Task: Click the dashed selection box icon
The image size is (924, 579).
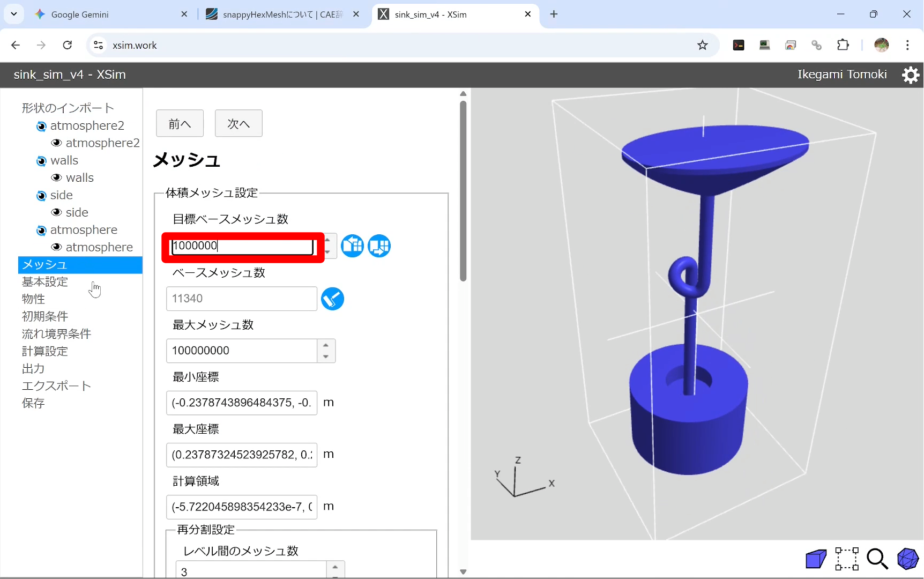Action: pyautogui.click(x=847, y=559)
